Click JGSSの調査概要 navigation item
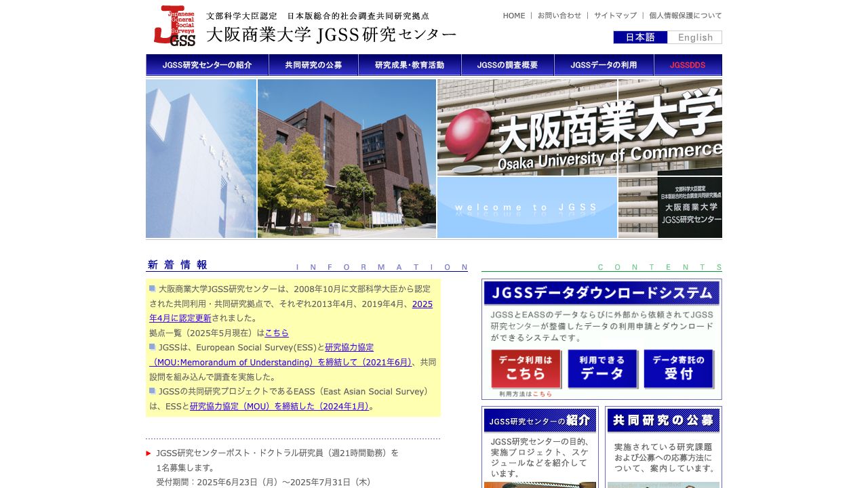 507,65
